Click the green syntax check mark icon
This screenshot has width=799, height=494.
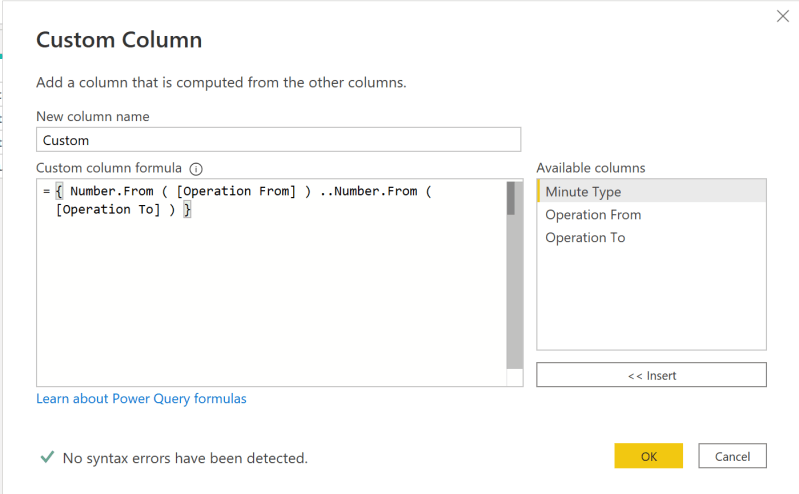pos(47,457)
